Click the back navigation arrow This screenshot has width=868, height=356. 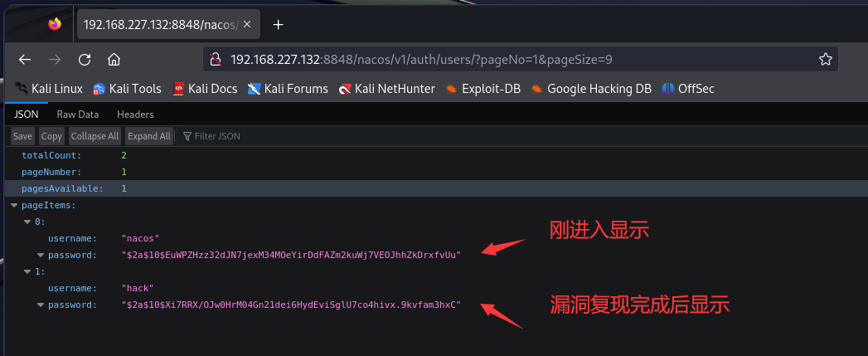24,60
